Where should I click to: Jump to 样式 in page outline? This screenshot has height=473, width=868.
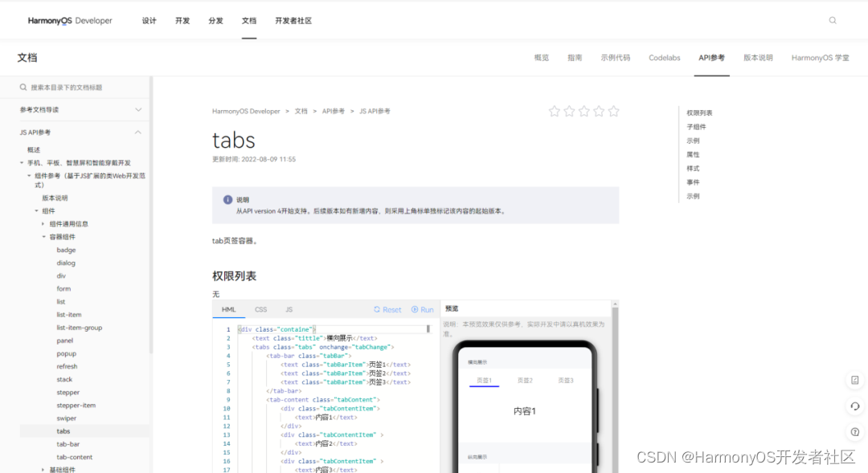[693, 168]
